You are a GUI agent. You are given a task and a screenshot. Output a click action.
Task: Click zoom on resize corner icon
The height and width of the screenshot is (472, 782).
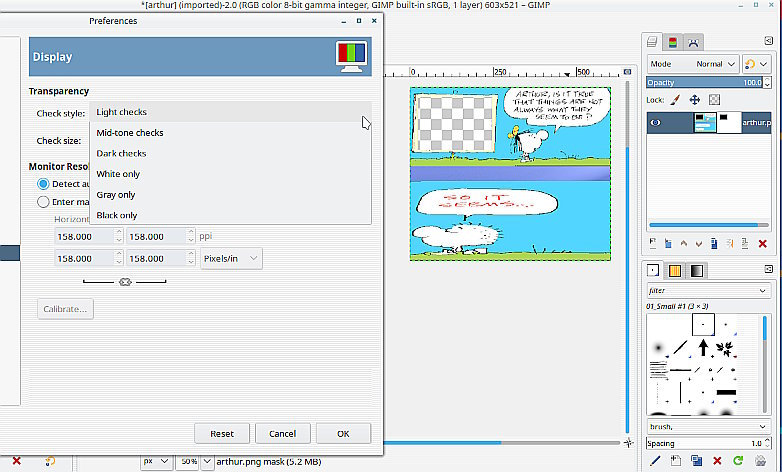tap(627, 72)
